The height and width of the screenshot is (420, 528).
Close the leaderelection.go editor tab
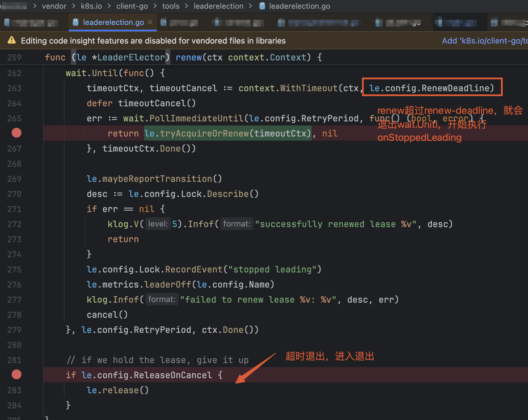coord(150,22)
